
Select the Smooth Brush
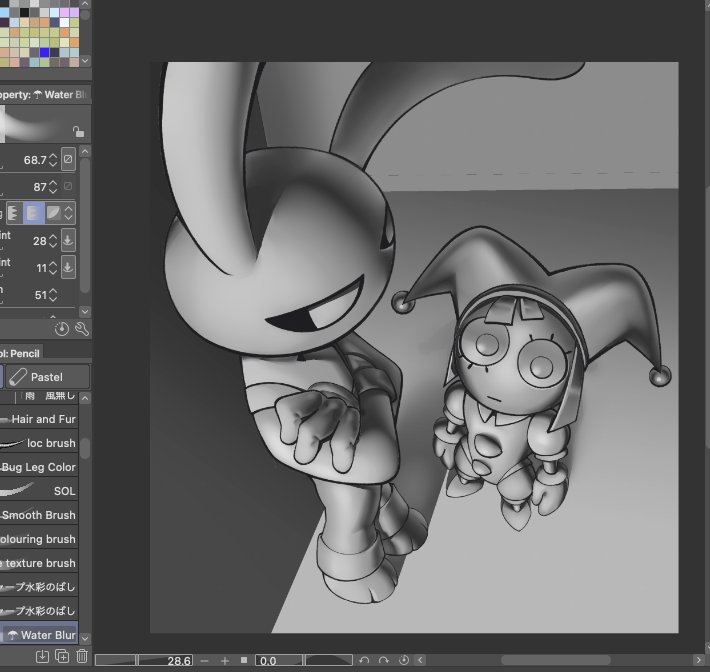pos(39,515)
